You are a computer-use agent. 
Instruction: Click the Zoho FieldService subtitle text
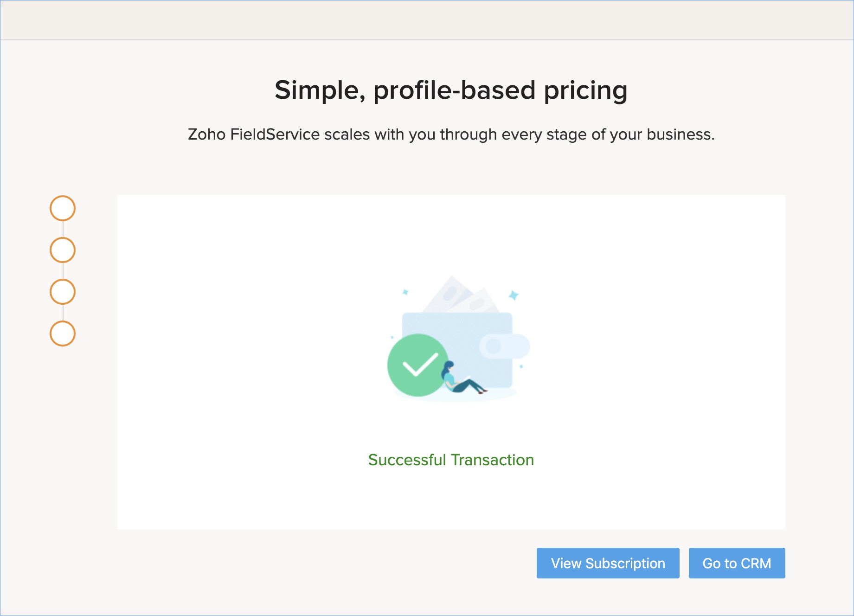[451, 135]
